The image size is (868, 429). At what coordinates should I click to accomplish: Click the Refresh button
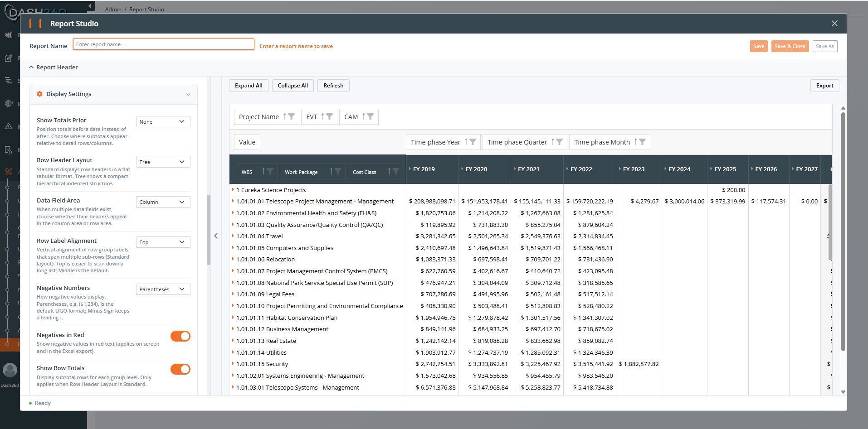[x=333, y=86]
